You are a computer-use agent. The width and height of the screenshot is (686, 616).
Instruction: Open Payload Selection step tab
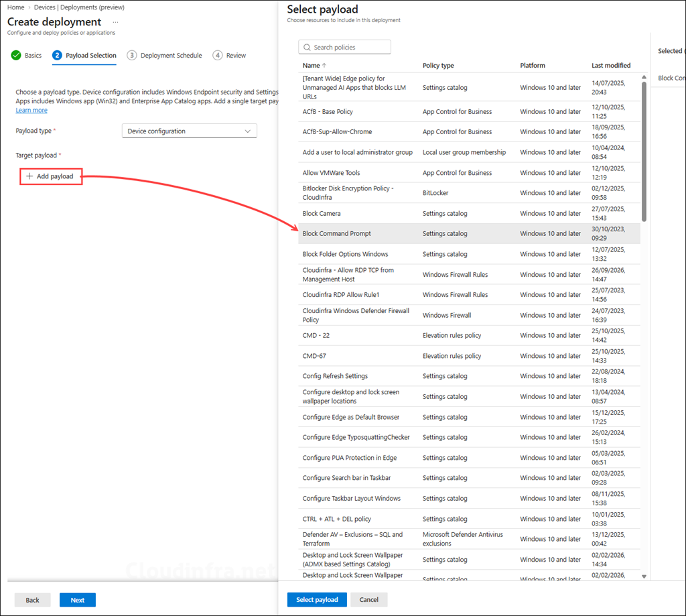(x=84, y=55)
